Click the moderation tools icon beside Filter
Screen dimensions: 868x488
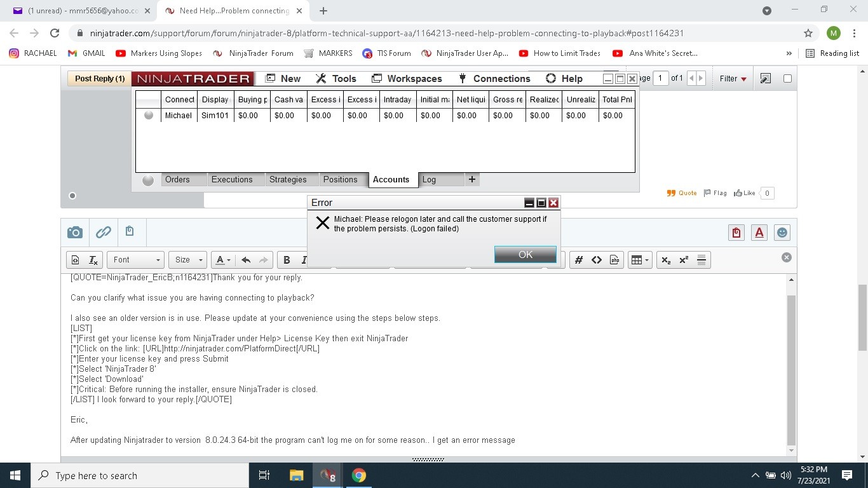click(x=766, y=79)
